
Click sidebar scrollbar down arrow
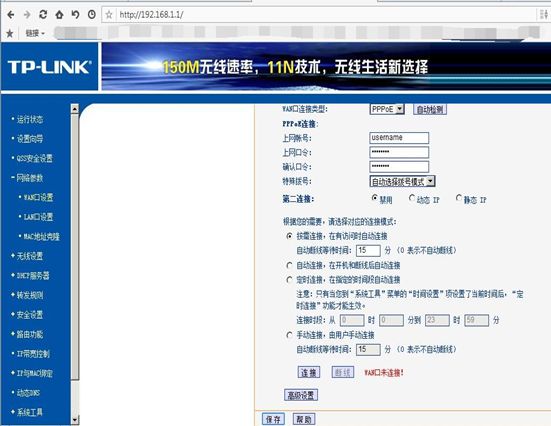pyautogui.click(x=74, y=419)
